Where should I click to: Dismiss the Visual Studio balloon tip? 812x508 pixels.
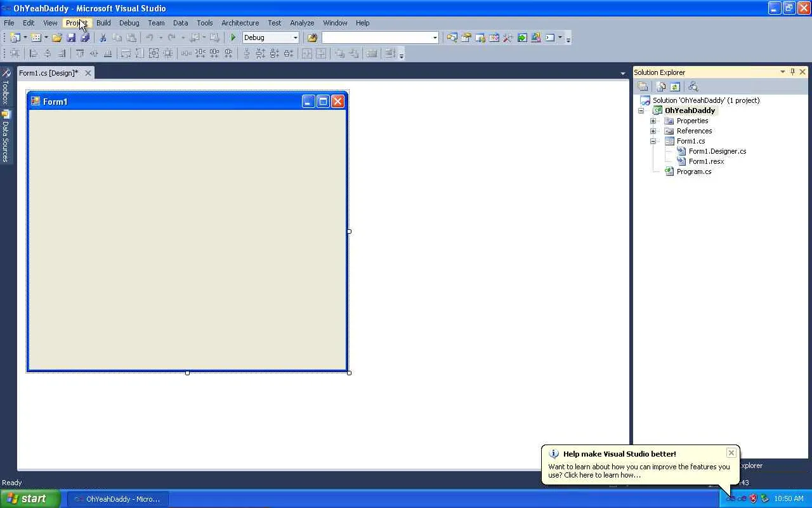tap(731, 453)
